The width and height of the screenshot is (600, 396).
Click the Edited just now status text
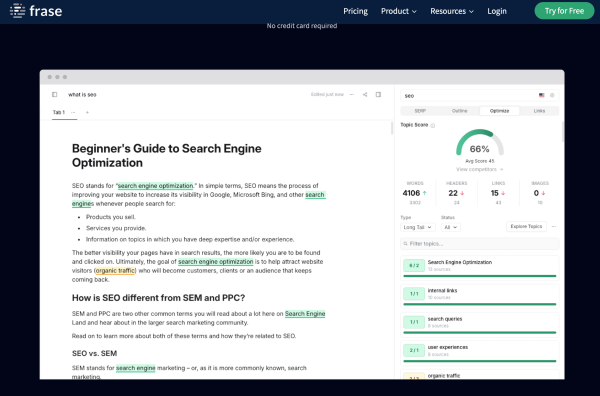327,95
